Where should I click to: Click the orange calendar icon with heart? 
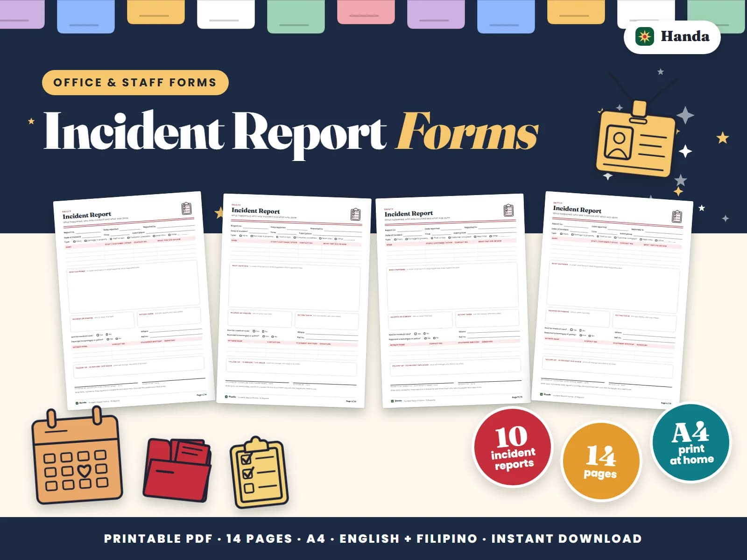77,456
